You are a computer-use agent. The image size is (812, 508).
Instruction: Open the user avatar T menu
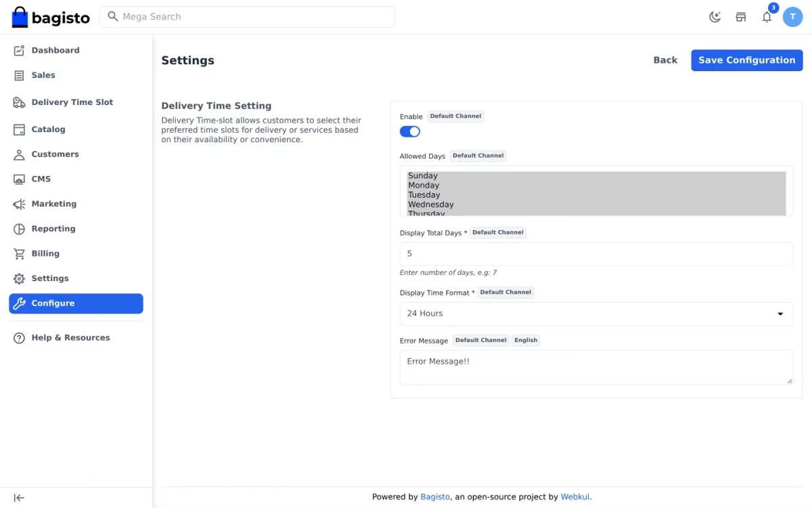(x=792, y=17)
